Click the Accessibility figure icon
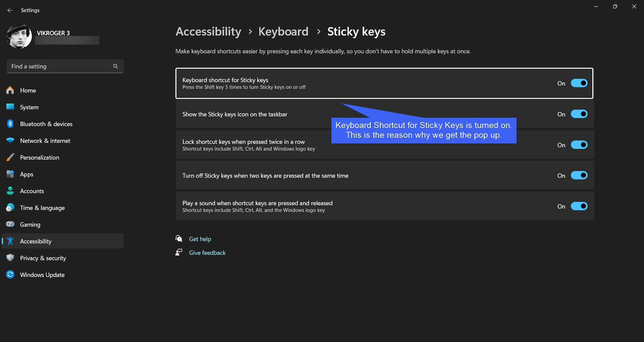This screenshot has width=644, height=342. (x=10, y=241)
